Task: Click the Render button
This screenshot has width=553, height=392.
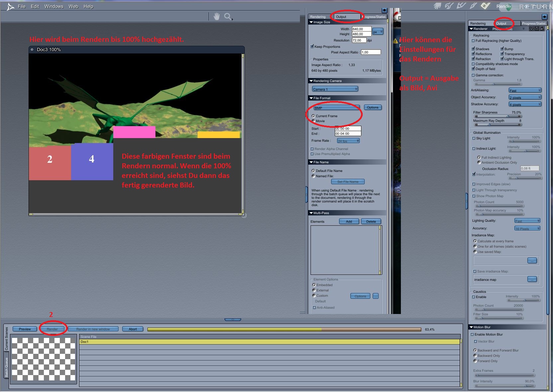Action: point(52,329)
